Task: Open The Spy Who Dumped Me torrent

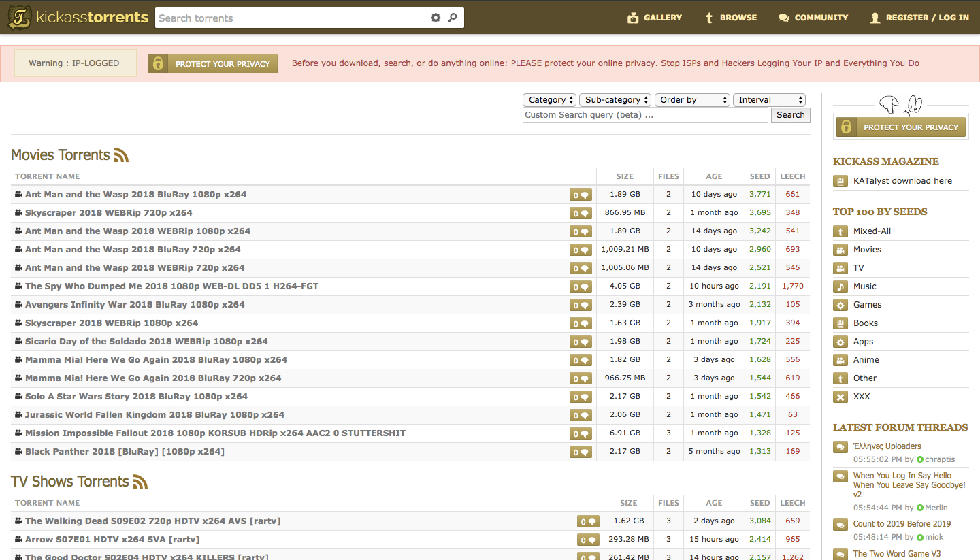Action: pyautogui.click(x=171, y=286)
